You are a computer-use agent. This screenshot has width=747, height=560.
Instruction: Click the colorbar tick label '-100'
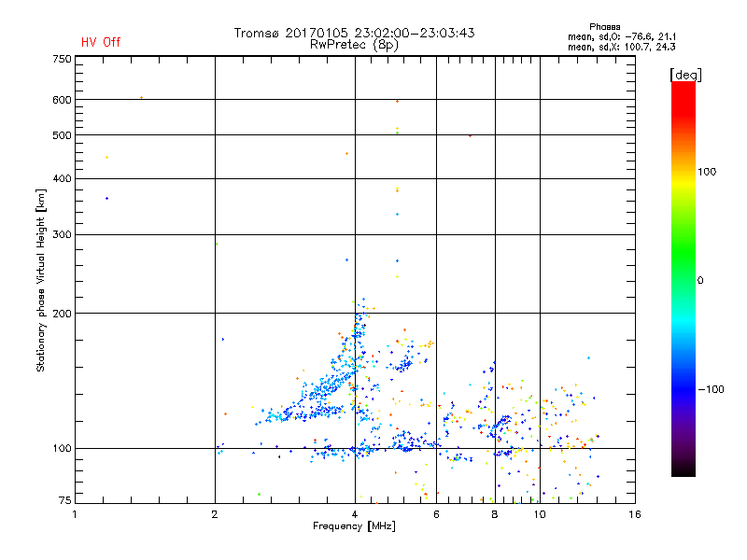pyautogui.click(x=711, y=389)
